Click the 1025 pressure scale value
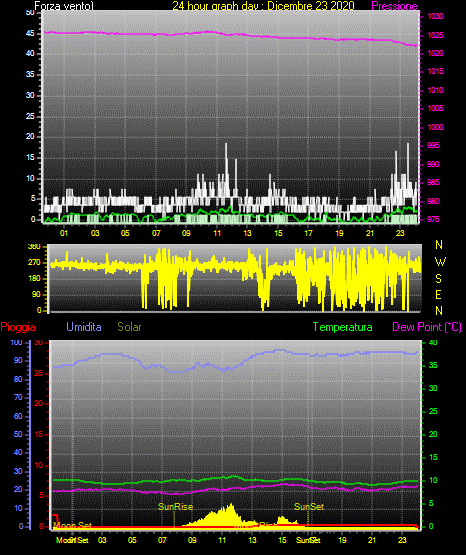 [435, 35]
